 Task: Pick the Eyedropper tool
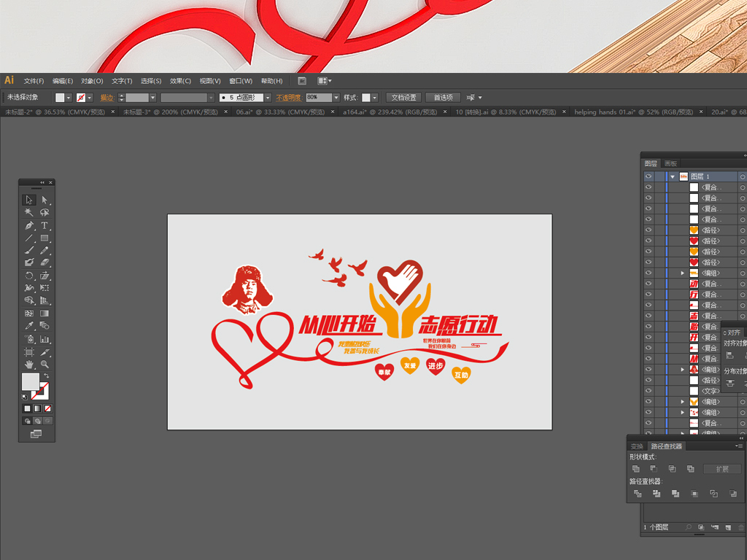(29, 326)
